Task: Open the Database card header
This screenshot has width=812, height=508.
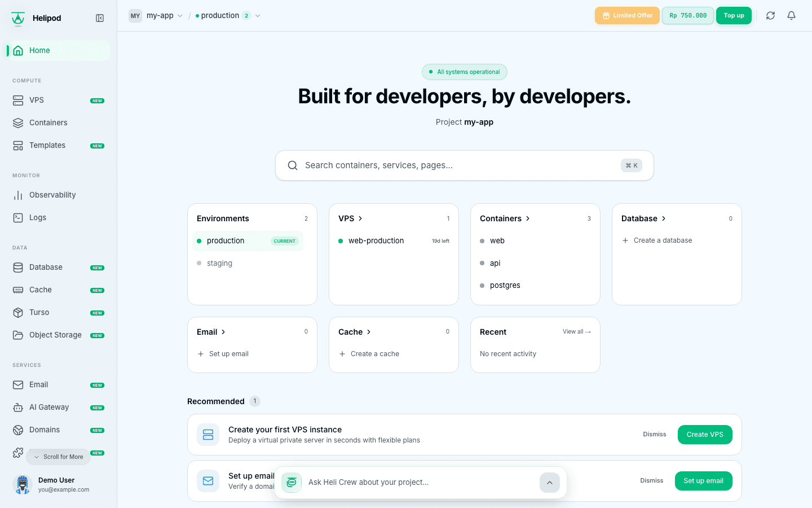Action: [643, 218]
